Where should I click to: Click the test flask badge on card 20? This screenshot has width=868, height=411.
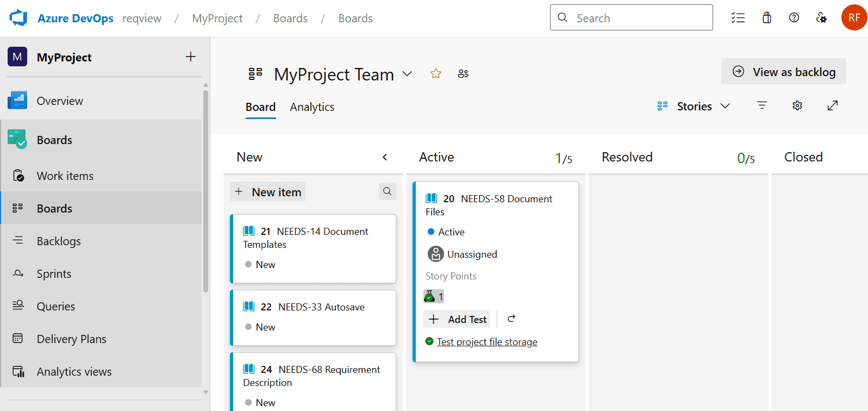click(x=434, y=296)
